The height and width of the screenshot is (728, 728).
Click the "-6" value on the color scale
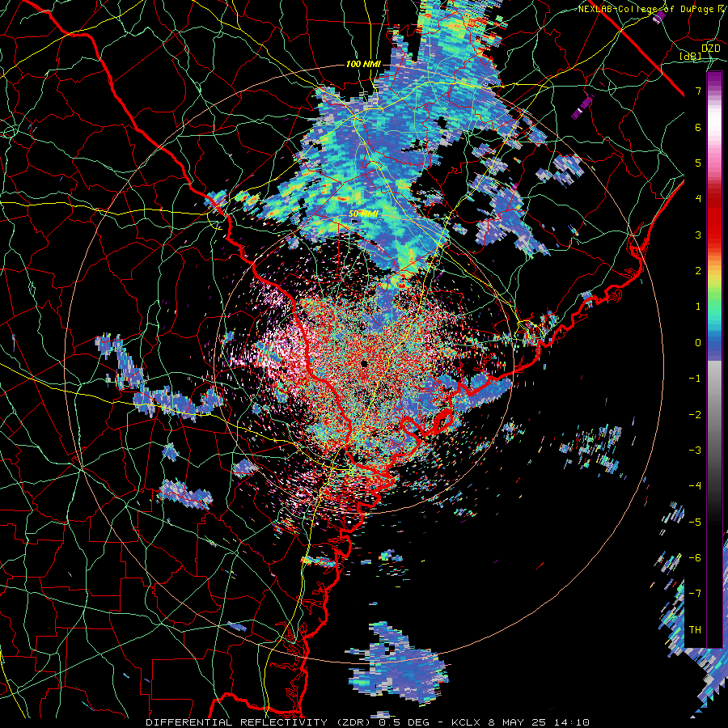pyautogui.click(x=695, y=557)
